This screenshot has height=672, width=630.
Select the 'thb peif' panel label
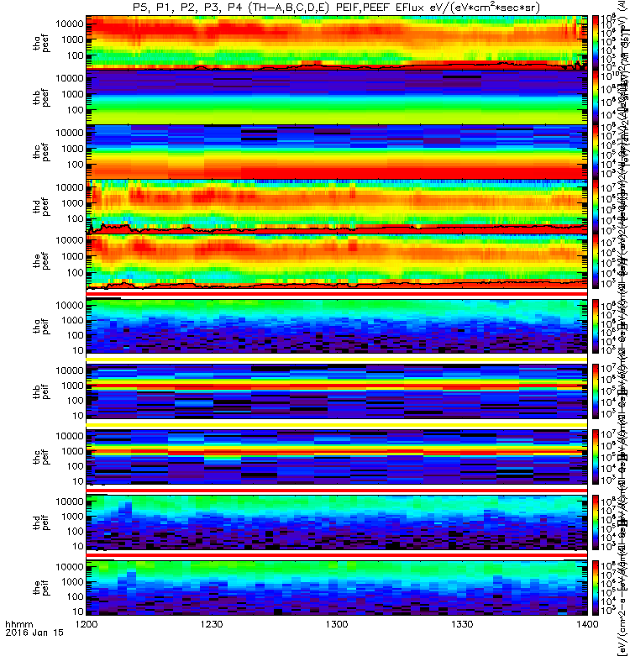coord(41,391)
